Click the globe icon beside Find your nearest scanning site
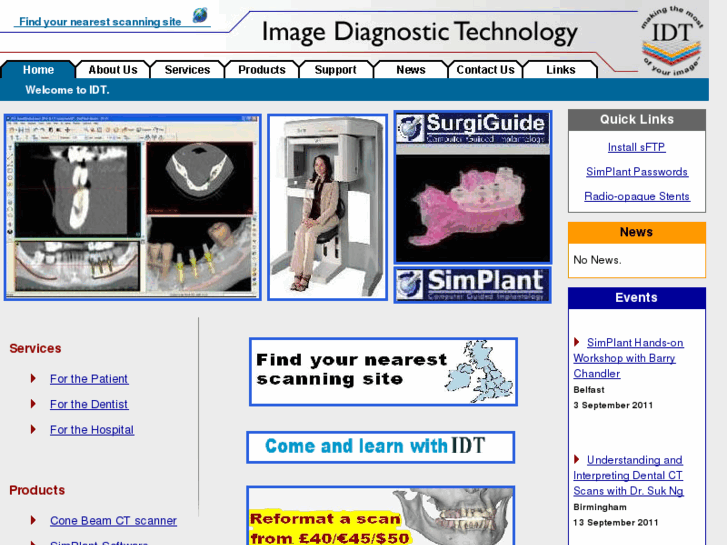Image resolution: width=727 pixels, height=545 pixels. (200, 15)
